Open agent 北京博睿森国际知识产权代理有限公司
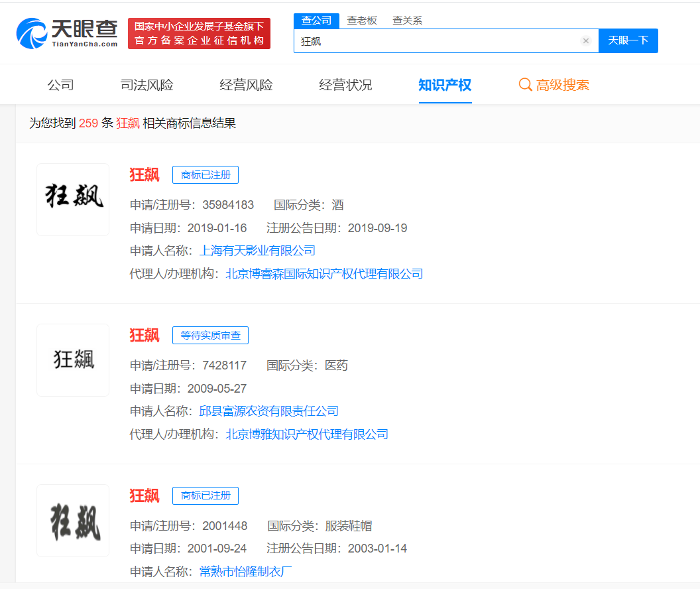 click(x=325, y=274)
